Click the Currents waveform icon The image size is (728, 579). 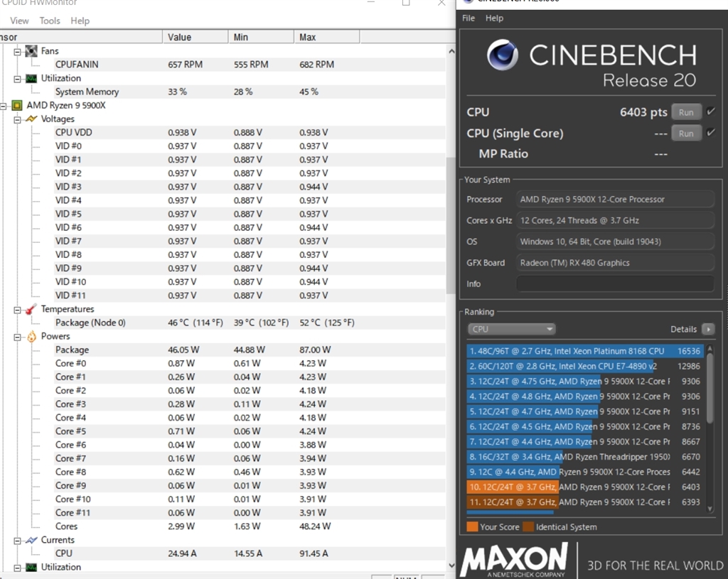tap(31, 540)
